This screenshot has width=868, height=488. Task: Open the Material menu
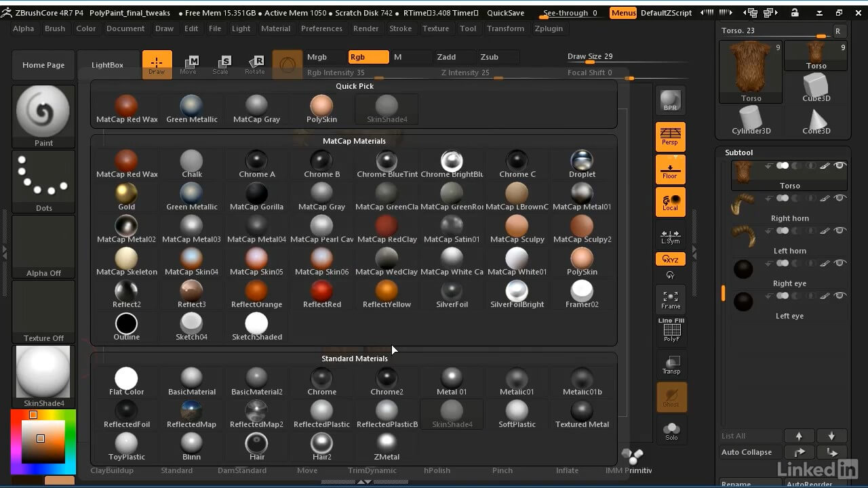pyautogui.click(x=275, y=28)
